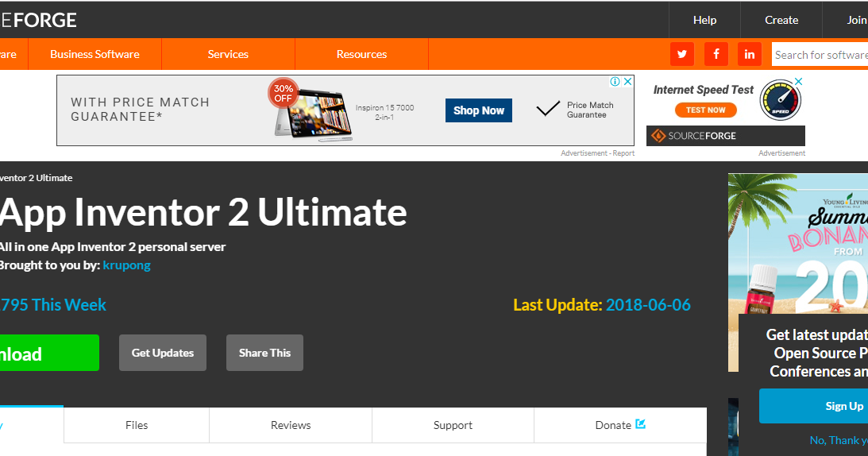Viewport: 868px width, 456px height.
Task: Click the Price Match Guarantee checkmark text
Action: tap(590, 110)
